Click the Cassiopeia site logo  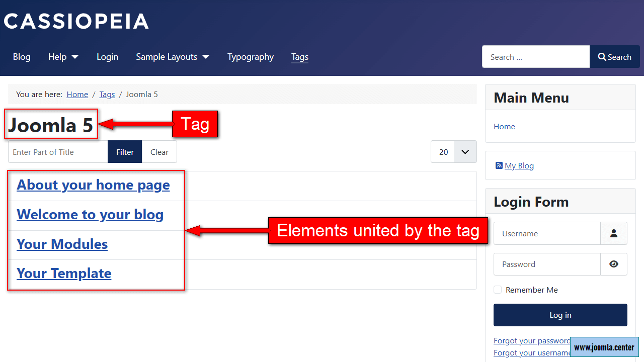(76, 21)
